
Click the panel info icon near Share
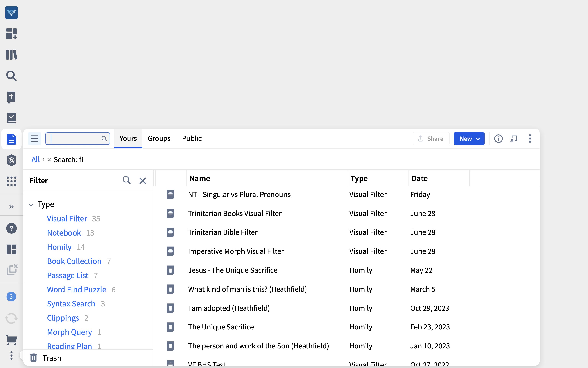498,139
